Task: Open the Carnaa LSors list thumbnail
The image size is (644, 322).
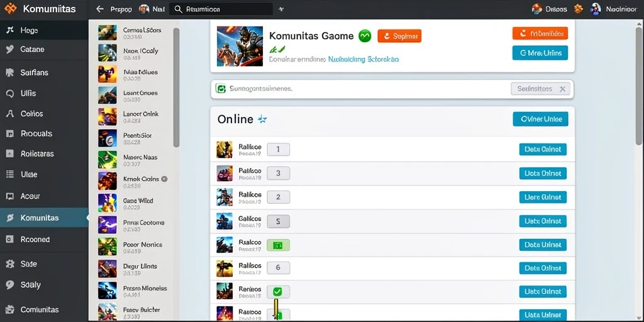Action: click(x=107, y=33)
